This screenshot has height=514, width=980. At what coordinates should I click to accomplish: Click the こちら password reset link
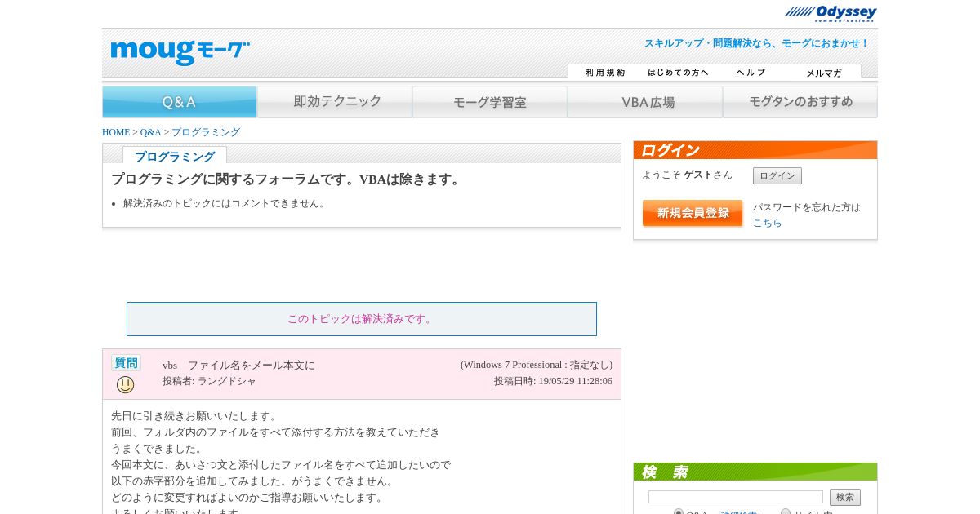click(768, 223)
